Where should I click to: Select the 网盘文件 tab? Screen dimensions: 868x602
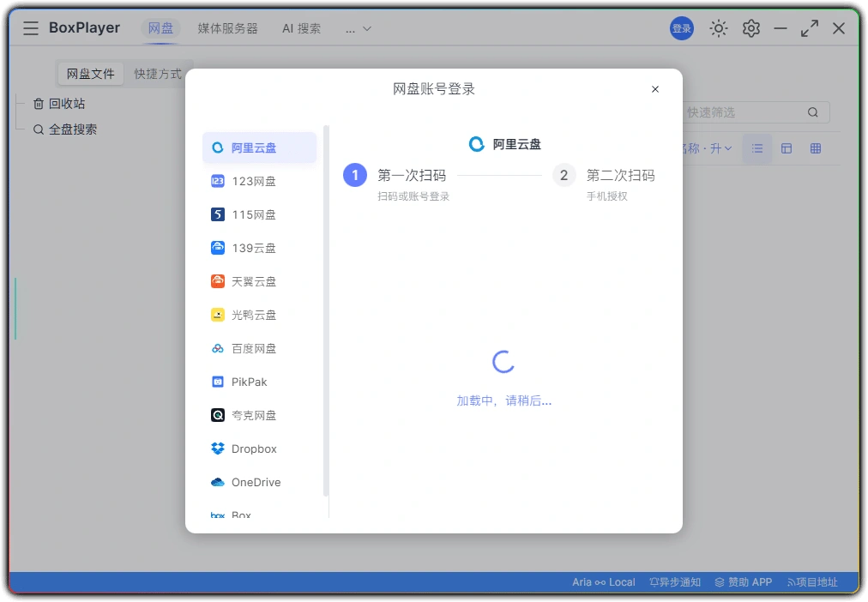90,74
